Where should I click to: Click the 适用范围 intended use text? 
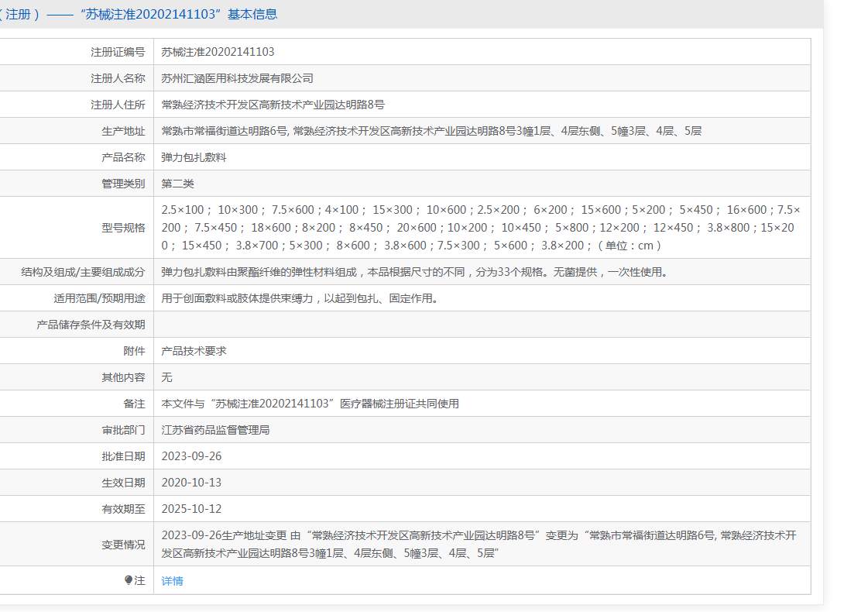[x=299, y=298]
